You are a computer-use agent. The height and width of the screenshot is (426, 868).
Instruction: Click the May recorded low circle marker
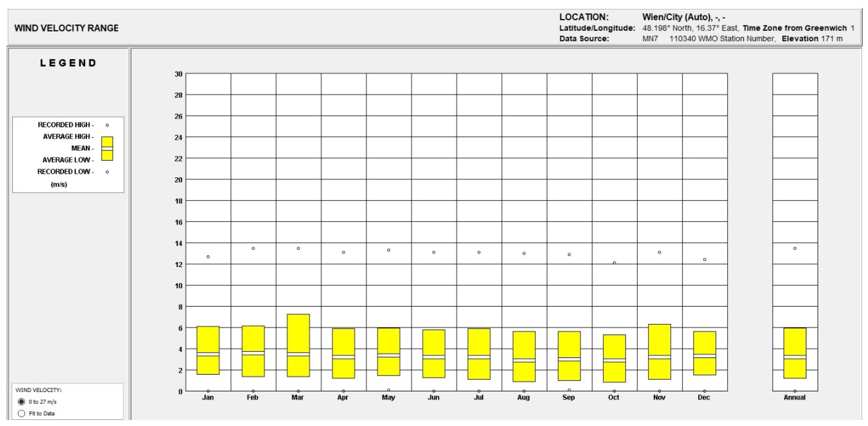pyautogui.click(x=389, y=390)
